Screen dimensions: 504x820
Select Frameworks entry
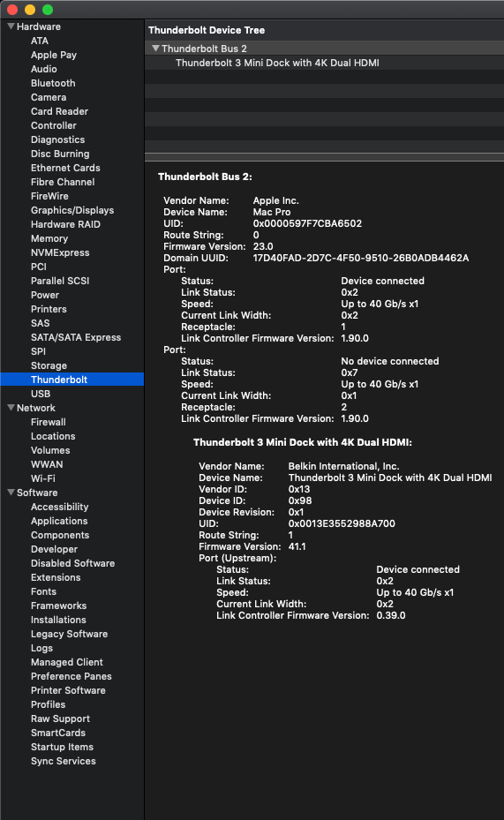pos(58,606)
